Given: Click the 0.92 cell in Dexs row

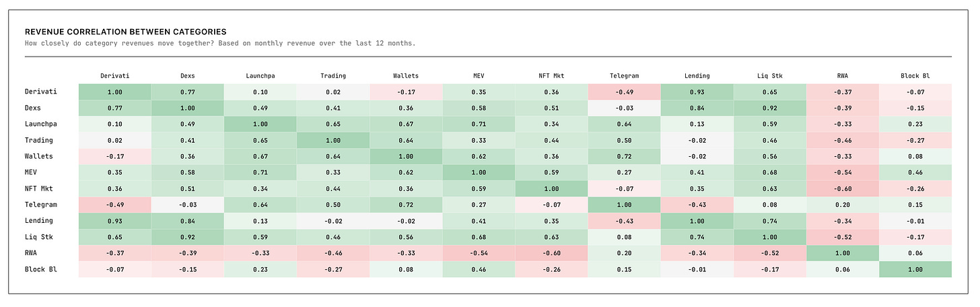Looking at the screenshot, I should click(769, 108).
